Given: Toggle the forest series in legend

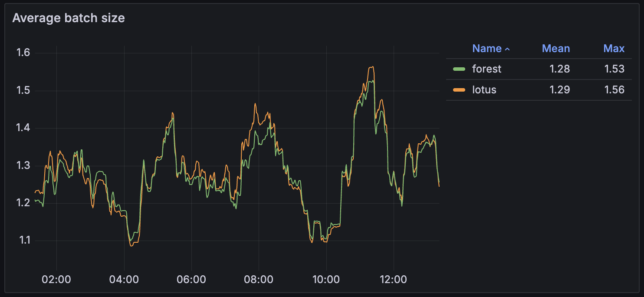Looking at the screenshot, I should (x=486, y=69).
